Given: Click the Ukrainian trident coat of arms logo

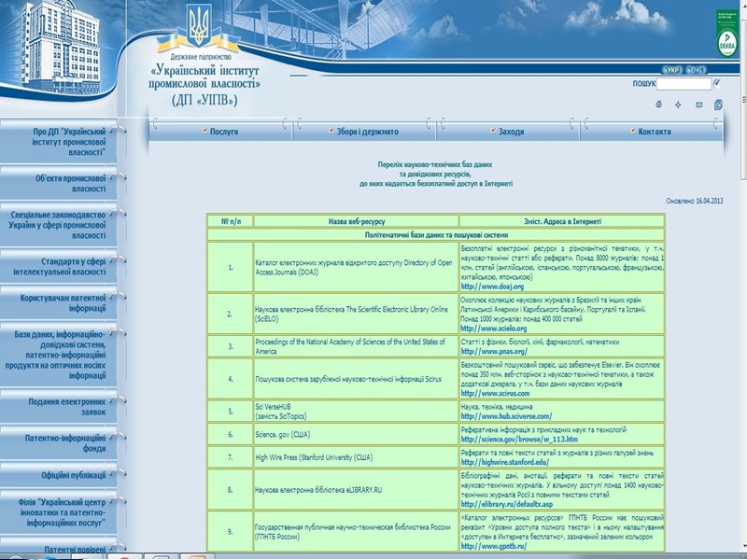Looking at the screenshot, I should [x=198, y=25].
